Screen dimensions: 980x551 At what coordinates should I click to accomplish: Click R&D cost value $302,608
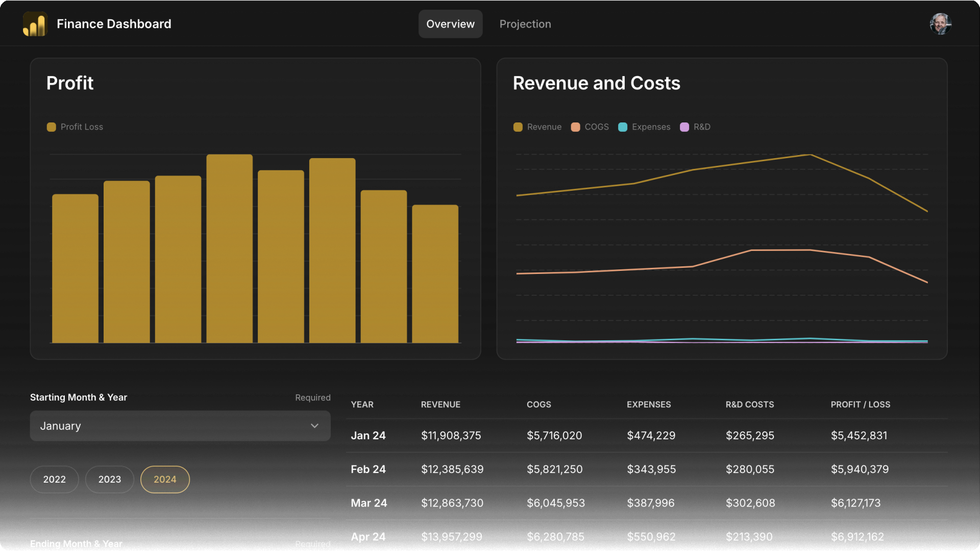(x=750, y=503)
